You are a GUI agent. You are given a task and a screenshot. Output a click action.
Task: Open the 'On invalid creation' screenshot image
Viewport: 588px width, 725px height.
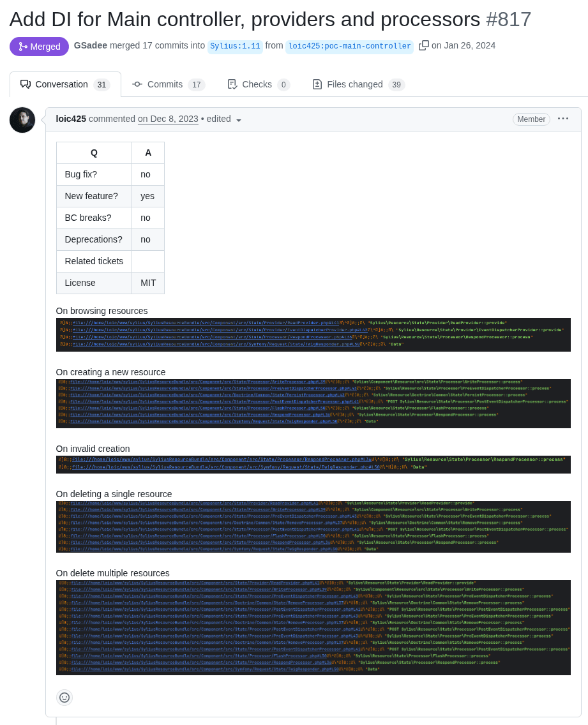(313, 465)
